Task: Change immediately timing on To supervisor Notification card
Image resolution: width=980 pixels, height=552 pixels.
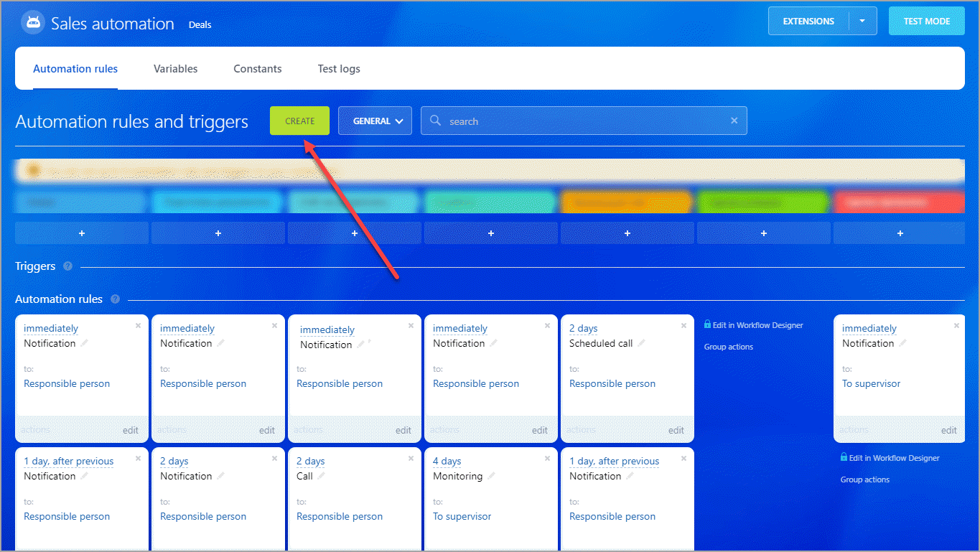Action: pyautogui.click(x=869, y=329)
